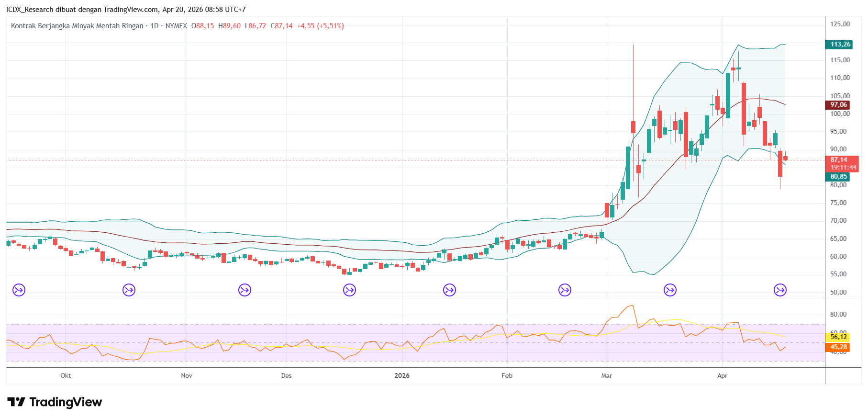Click the rollover marker between 2026 and Feb
868x420 pixels.
click(449, 290)
